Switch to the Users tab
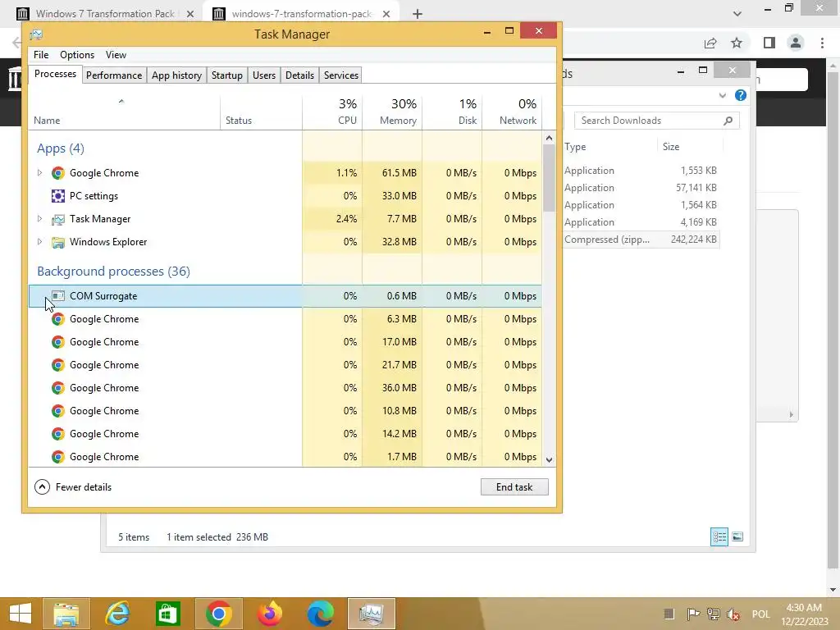This screenshot has width=840, height=630. (263, 75)
